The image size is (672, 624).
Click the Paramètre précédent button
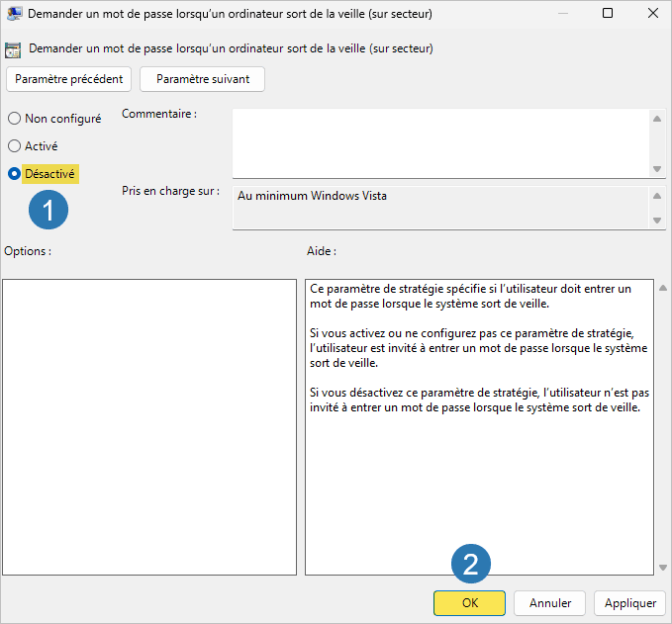coord(68,79)
